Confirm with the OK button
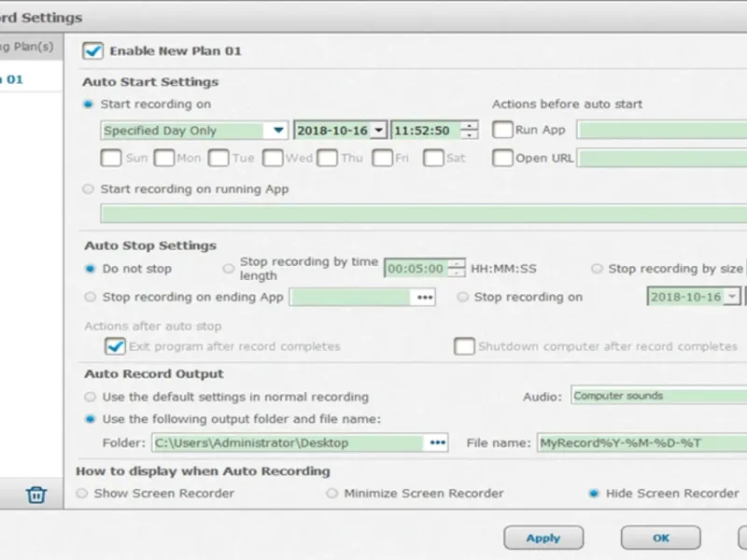The image size is (747, 560). click(661, 538)
